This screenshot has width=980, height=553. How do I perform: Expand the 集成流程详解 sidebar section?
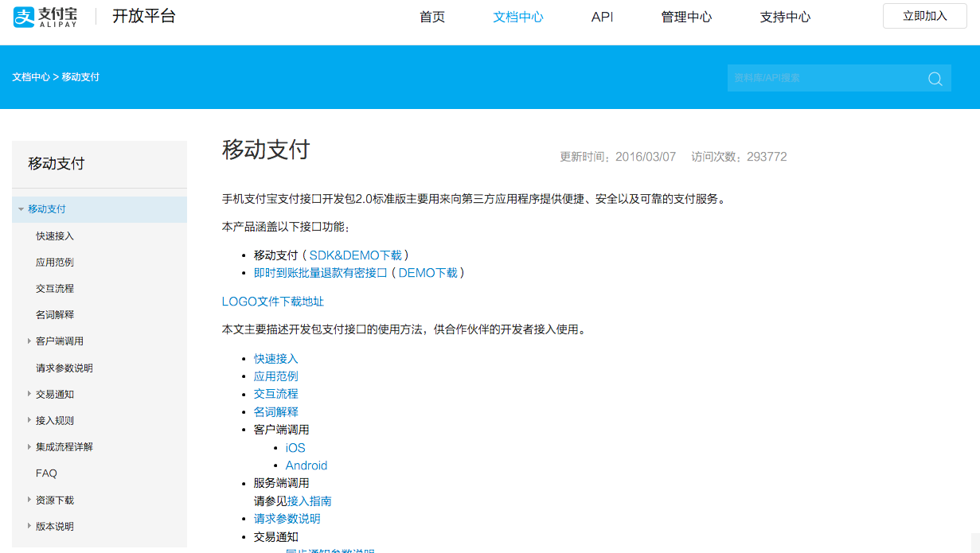coord(29,446)
